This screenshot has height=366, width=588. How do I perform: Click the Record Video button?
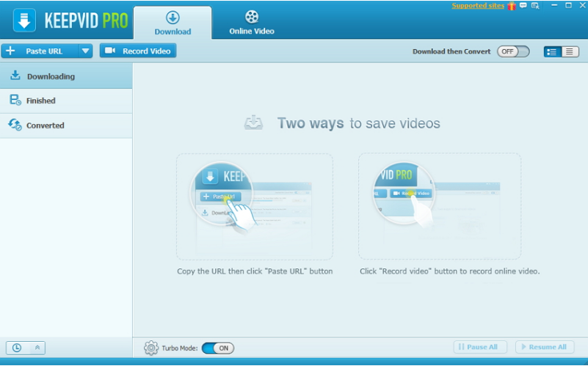pyautogui.click(x=138, y=51)
